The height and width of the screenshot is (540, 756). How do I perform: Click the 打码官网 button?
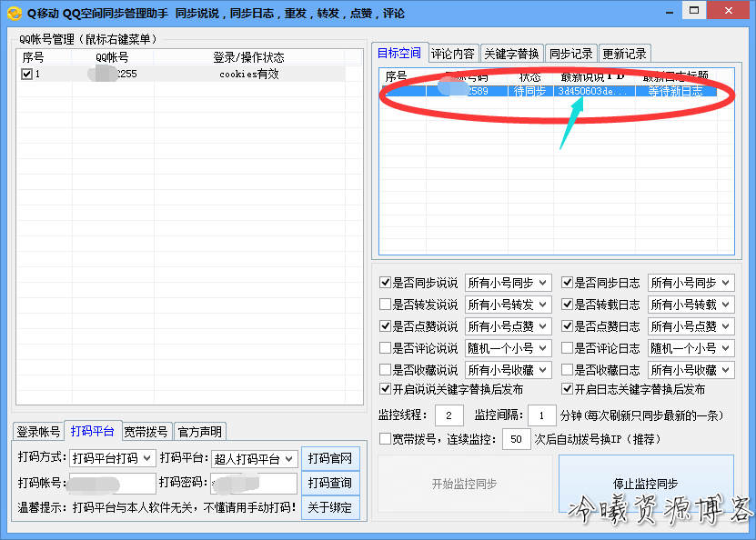pyautogui.click(x=330, y=458)
